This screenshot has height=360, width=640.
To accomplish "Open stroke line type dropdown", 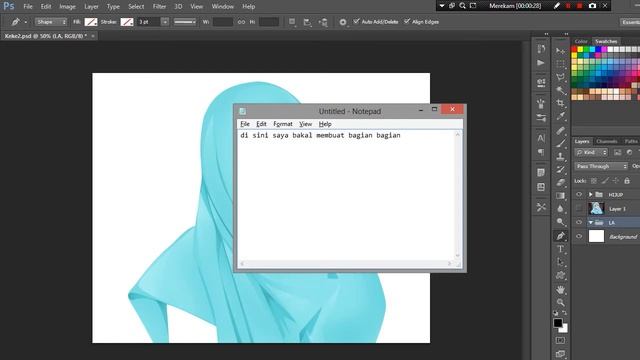I will pos(185,22).
